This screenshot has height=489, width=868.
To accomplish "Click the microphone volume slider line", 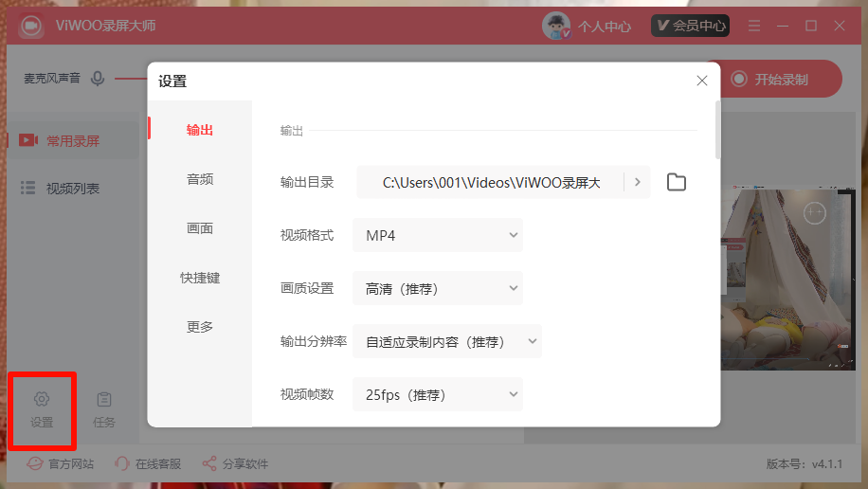I will [x=131, y=79].
